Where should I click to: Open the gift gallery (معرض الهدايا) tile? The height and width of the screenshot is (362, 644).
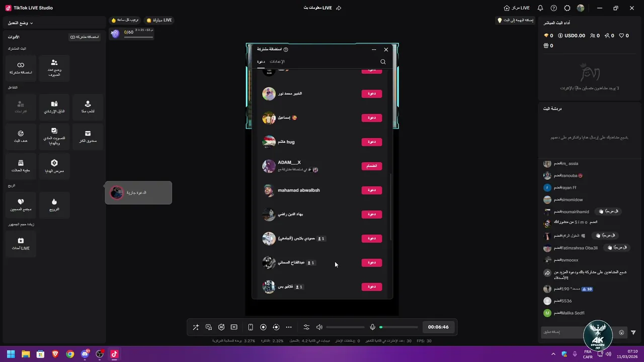pyautogui.click(x=54, y=166)
